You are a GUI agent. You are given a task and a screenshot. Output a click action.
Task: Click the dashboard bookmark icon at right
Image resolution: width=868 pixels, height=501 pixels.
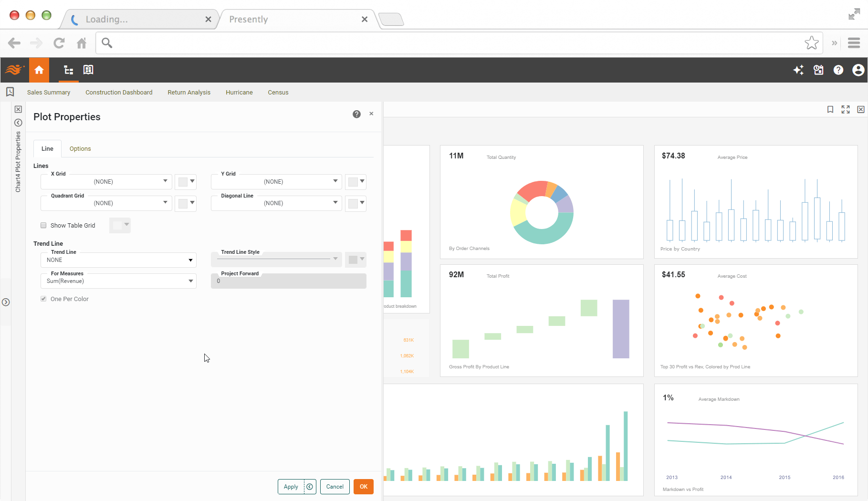830,109
